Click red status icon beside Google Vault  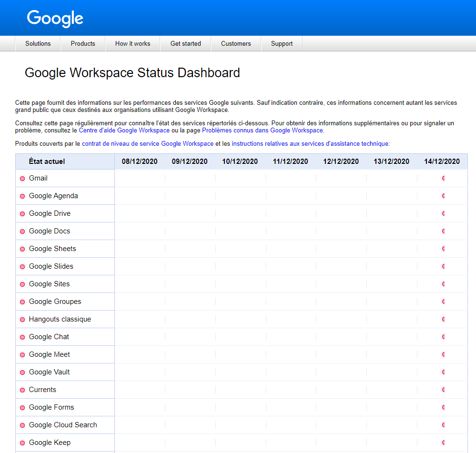point(22,372)
